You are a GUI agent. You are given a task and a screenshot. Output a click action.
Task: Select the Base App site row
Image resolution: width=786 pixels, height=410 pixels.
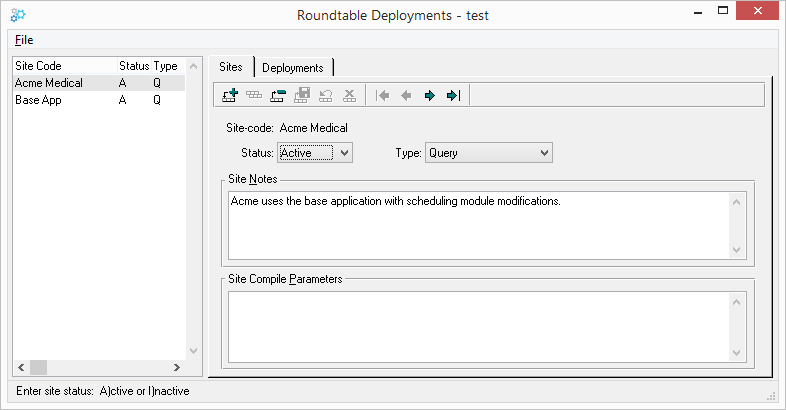(99, 100)
